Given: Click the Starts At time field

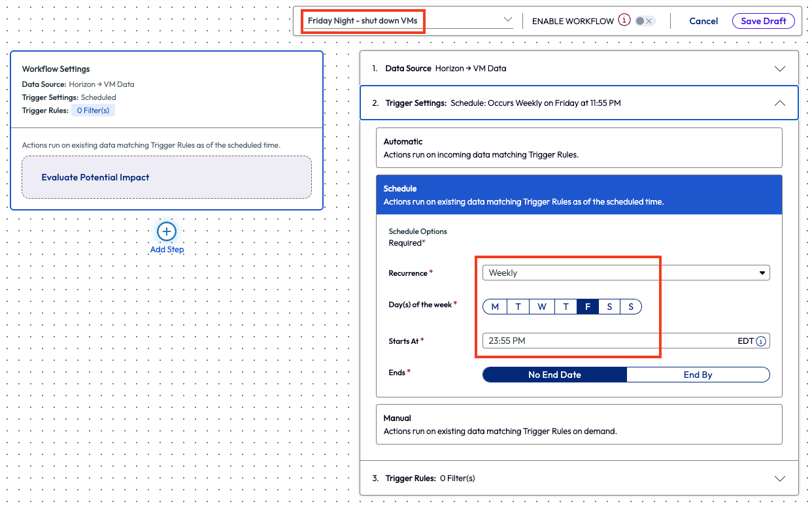Looking at the screenshot, I should [608, 341].
